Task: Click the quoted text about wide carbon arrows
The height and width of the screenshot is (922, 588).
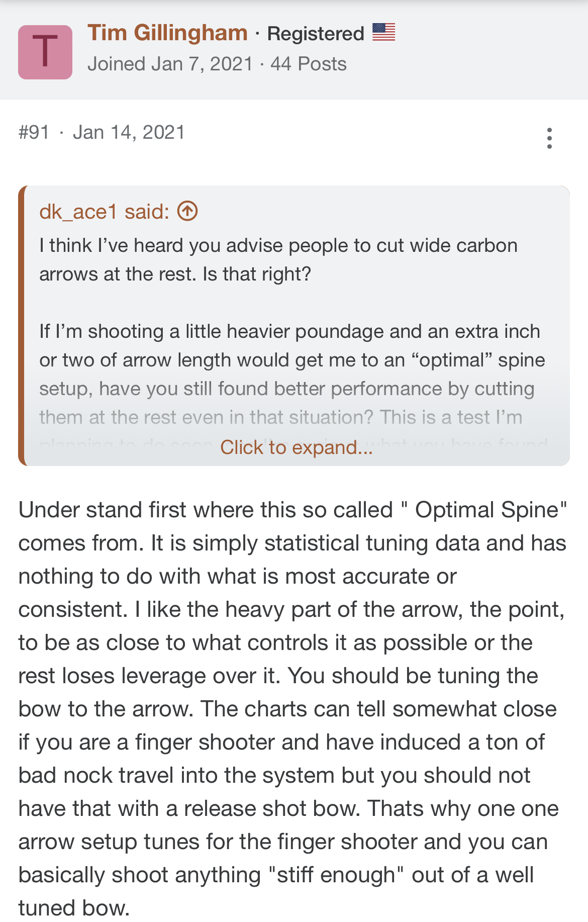Action: pyautogui.click(x=278, y=260)
